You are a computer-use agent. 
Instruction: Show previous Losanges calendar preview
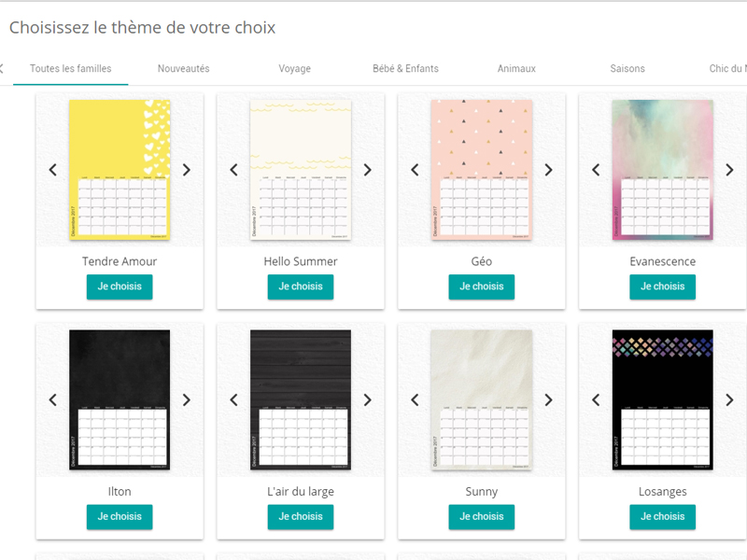[596, 399]
